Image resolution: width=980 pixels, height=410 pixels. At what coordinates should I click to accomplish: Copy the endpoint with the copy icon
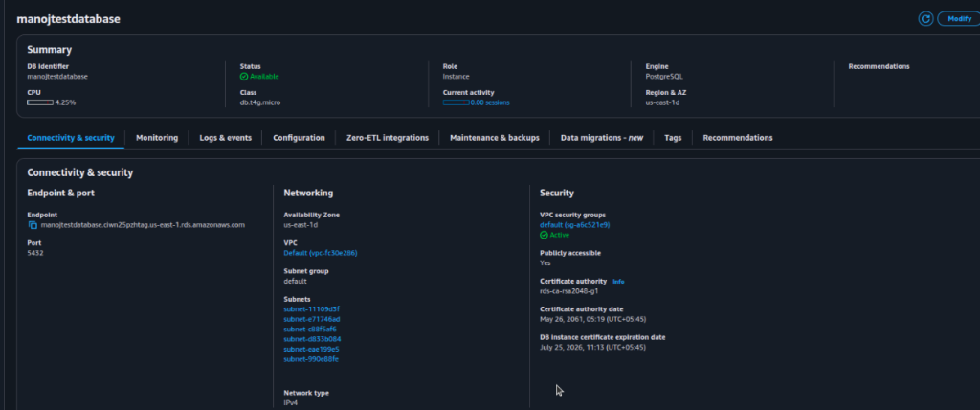coord(33,225)
